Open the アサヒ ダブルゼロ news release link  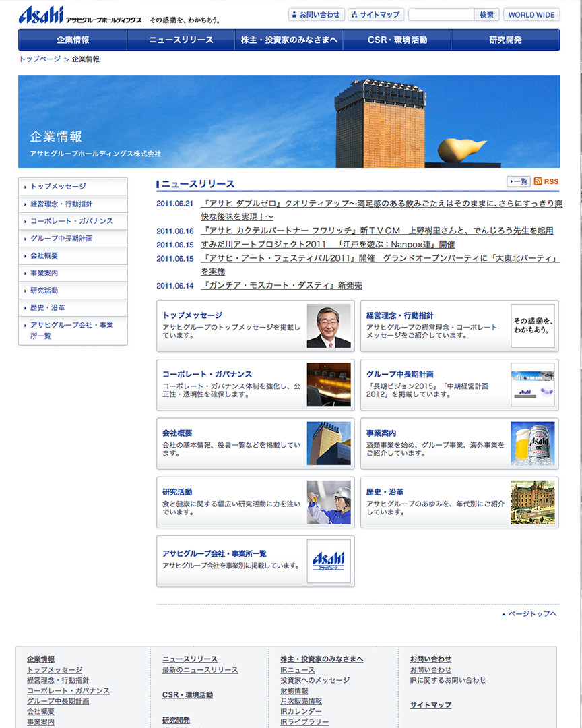tap(381, 210)
